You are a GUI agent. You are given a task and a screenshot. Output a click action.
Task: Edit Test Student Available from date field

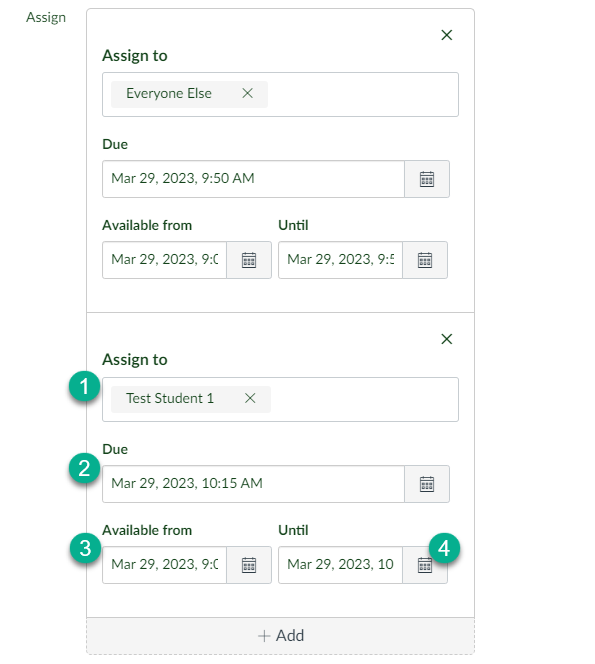pyautogui.click(x=164, y=565)
